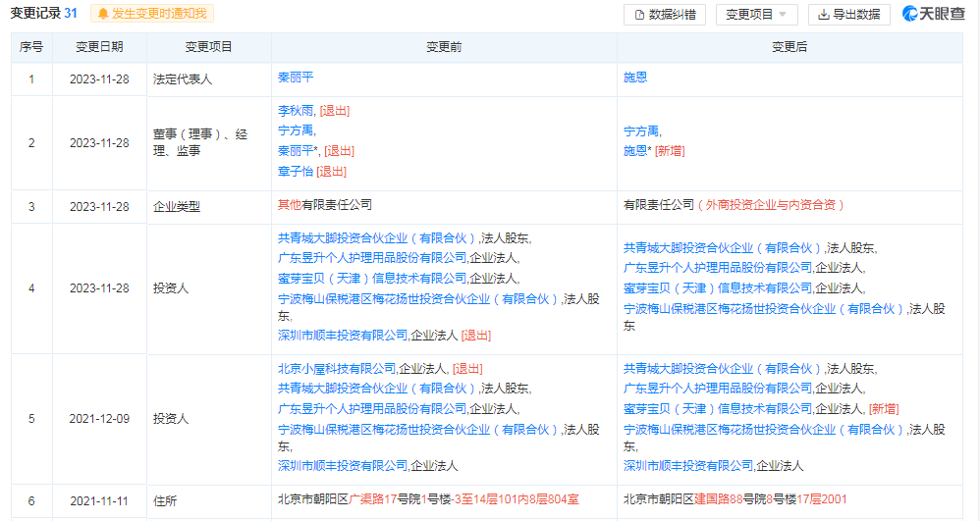Open 章子怡 link in row 2
The height and width of the screenshot is (521, 980).
click(x=296, y=171)
